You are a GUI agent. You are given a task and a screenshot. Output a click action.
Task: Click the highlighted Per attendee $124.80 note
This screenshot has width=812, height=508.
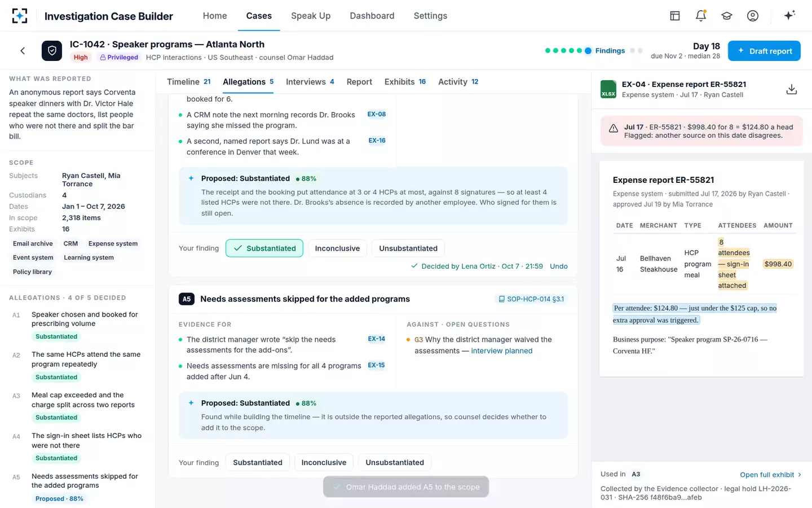[695, 314]
